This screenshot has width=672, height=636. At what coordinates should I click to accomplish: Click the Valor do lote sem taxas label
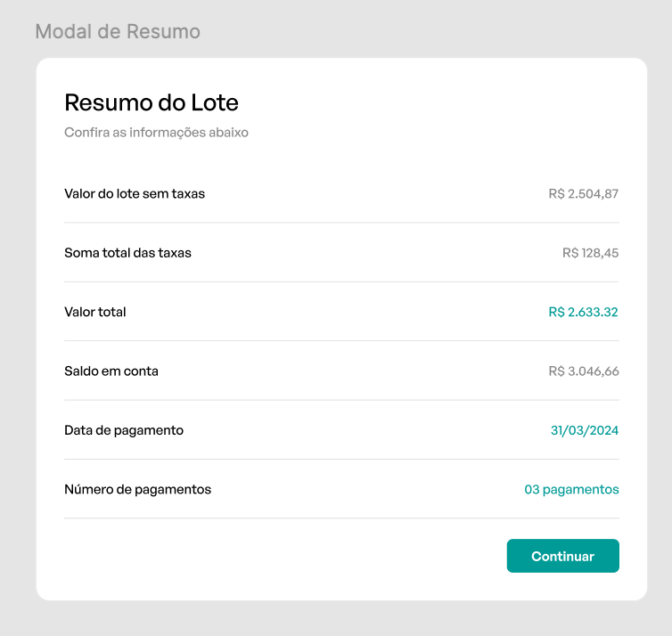tap(135, 193)
